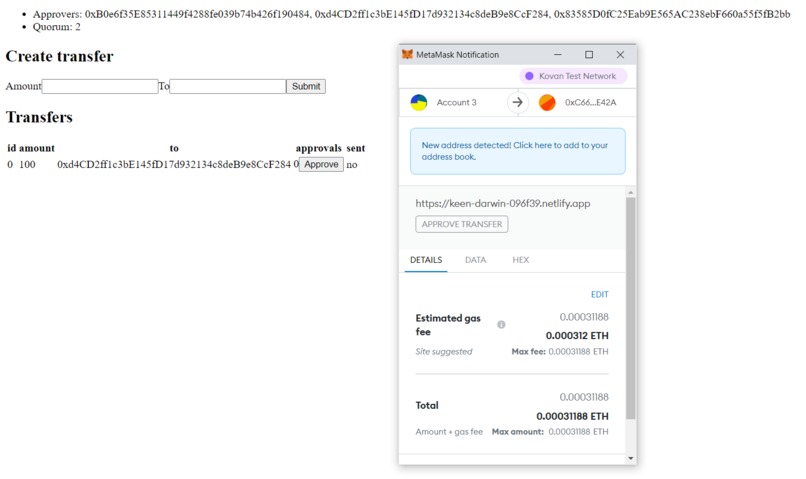Focus the To address input field

(228, 86)
